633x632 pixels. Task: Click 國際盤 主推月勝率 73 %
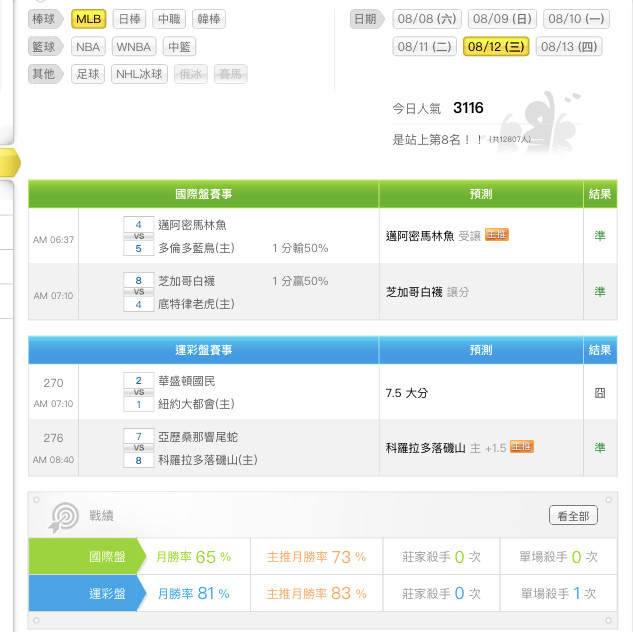click(316, 557)
